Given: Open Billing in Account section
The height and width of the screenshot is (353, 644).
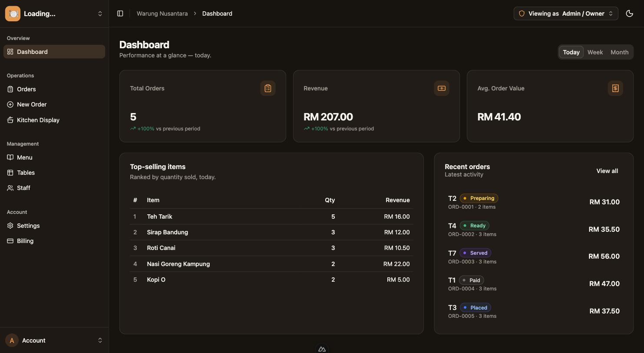Looking at the screenshot, I should (x=54, y=241).
